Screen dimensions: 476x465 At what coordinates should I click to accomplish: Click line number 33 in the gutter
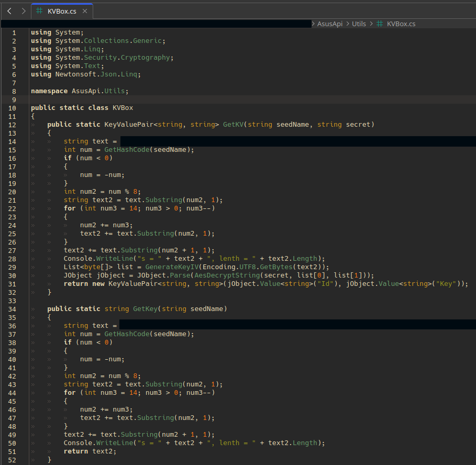12,301
